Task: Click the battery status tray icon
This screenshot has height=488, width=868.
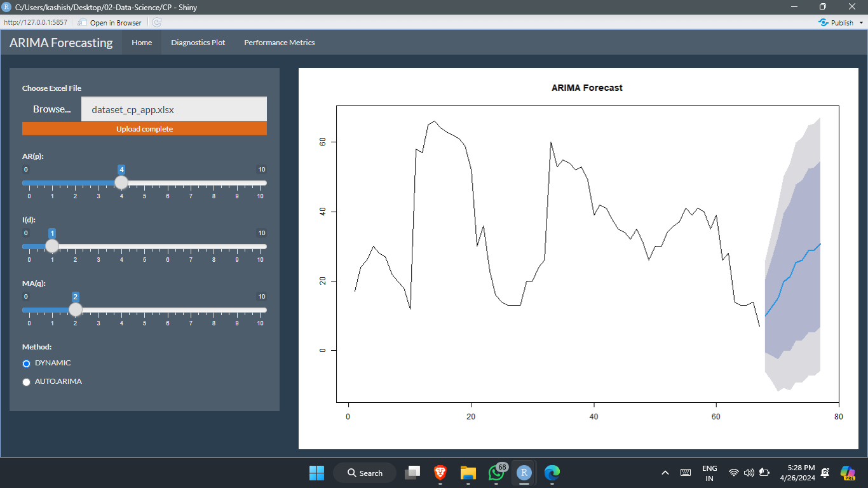Action: point(764,473)
